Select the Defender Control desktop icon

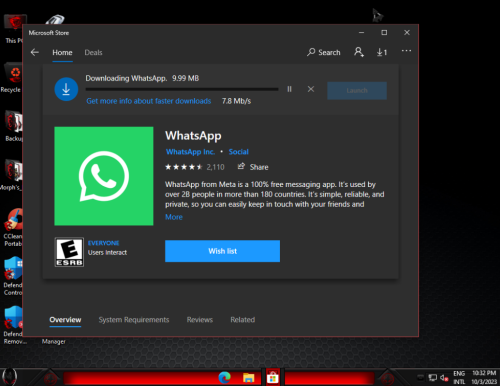click(13, 276)
